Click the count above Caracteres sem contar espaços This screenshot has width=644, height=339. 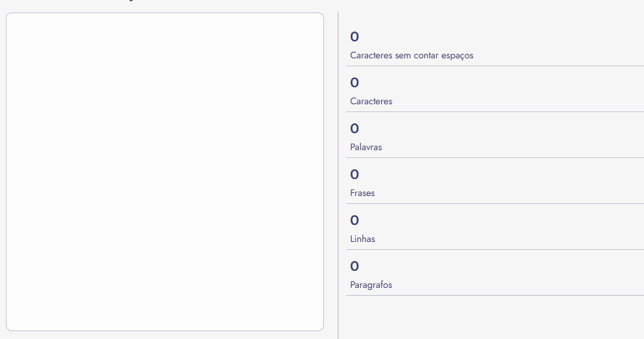coord(354,37)
